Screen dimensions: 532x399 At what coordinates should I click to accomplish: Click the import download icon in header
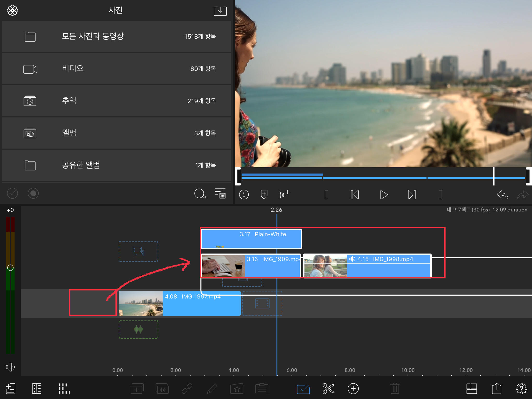220,11
